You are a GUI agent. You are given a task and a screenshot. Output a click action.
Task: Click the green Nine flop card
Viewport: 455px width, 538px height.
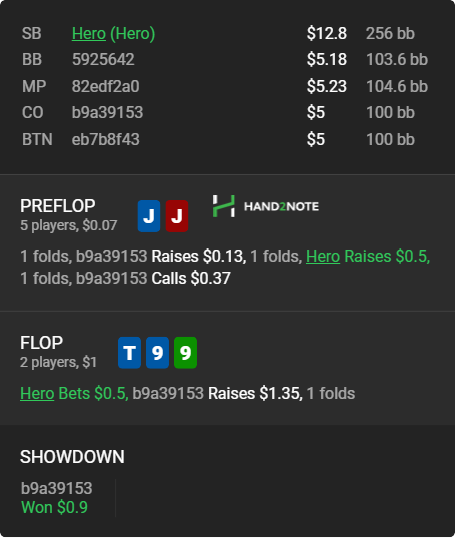coord(185,353)
